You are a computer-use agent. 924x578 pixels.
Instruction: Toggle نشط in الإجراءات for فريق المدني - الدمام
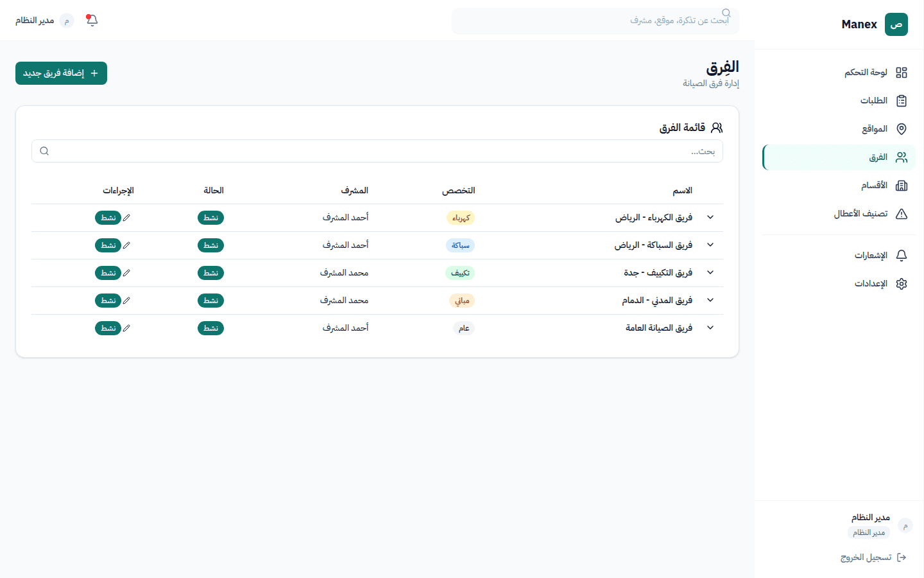(x=108, y=301)
